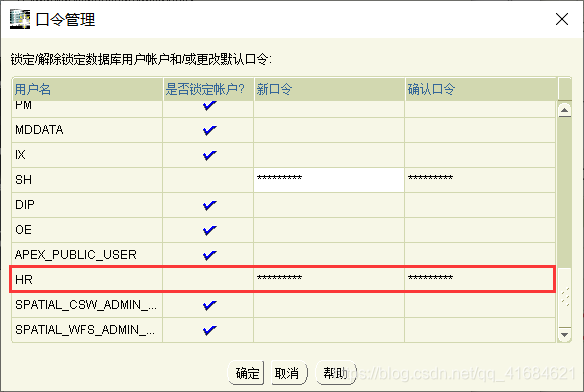
Task: Click the 新口令 column header
Action: pyautogui.click(x=330, y=89)
